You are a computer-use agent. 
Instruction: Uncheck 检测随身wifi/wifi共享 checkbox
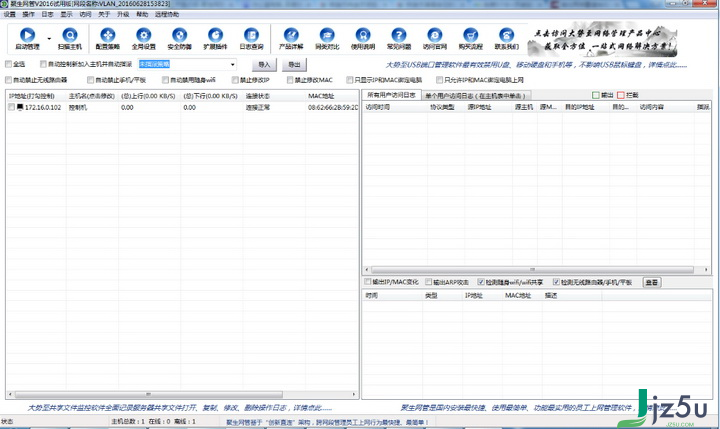pyautogui.click(x=481, y=282)
